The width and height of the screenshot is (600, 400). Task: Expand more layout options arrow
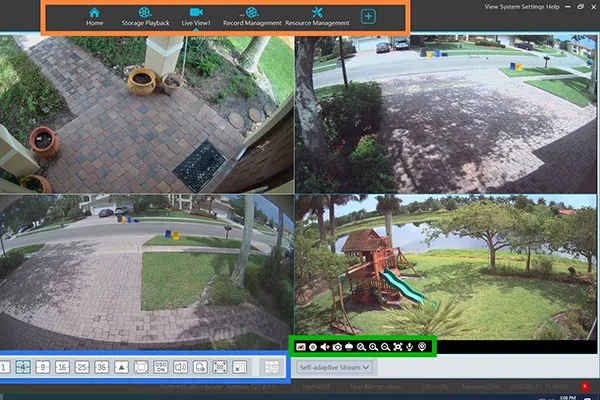coord(121,367)
